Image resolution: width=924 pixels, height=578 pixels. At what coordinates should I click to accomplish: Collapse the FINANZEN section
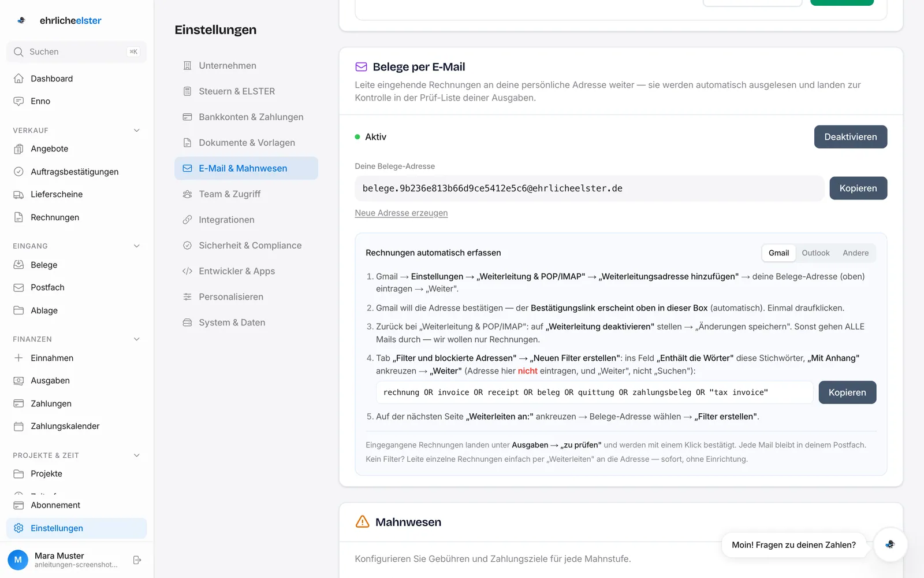click(137, 339)
